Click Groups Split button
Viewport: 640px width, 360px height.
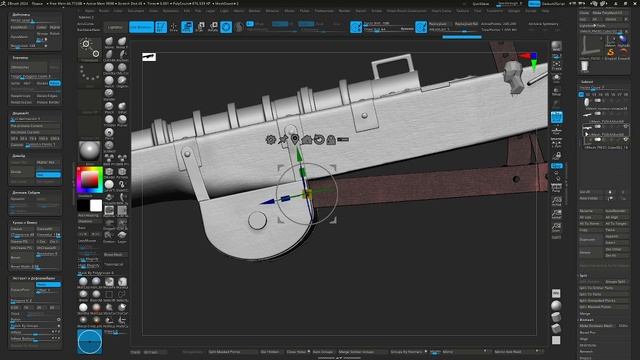(617, 282)
